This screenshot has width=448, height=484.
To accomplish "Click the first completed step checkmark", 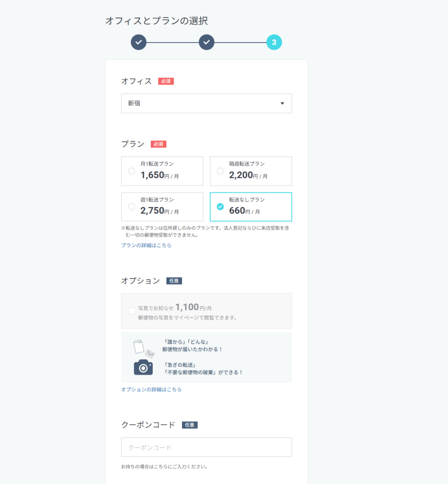I will 138,43.
